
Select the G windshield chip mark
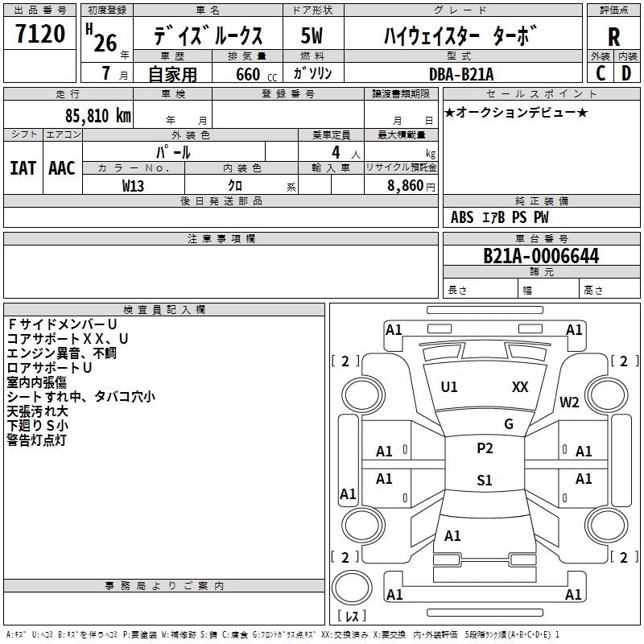pyautogui.click(x=509, y=424)
